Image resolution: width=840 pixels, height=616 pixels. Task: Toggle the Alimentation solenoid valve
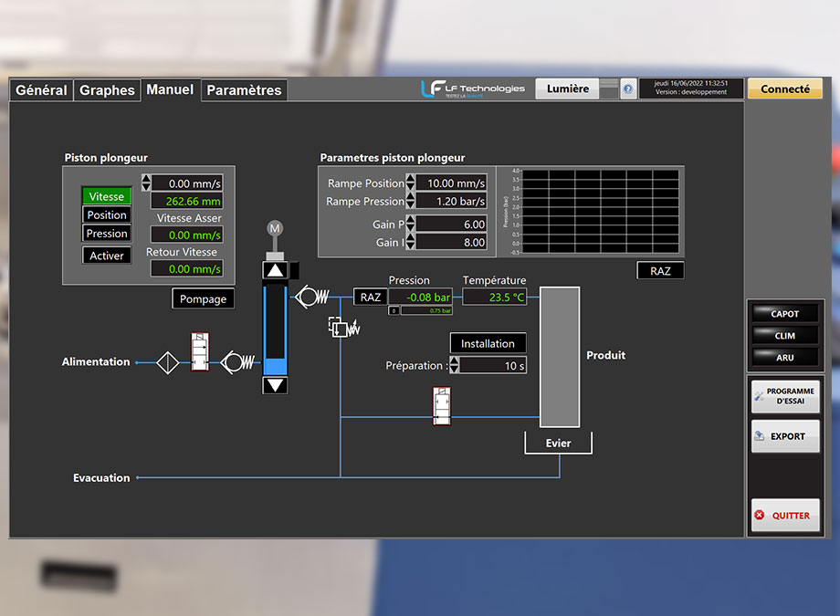point(199,352)
